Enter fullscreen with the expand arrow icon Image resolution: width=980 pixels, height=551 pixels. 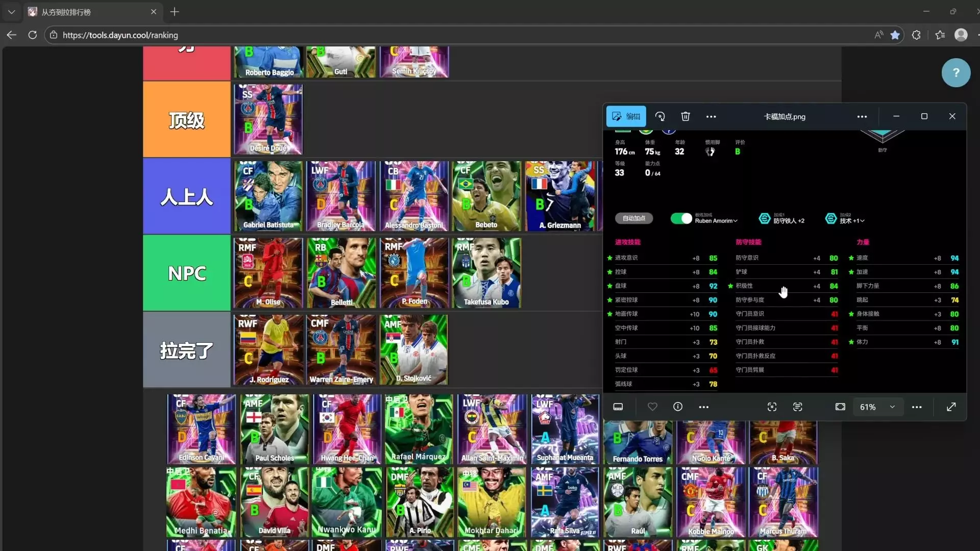951,407
